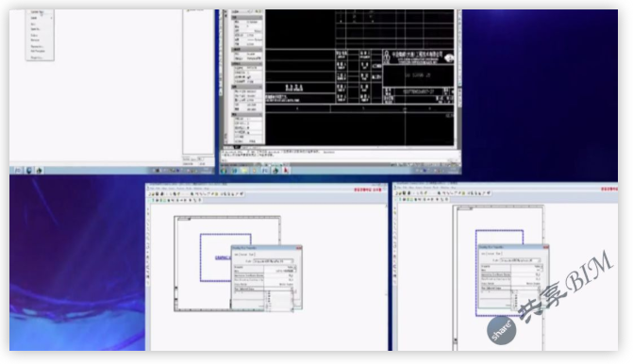Image resolution: width=633 pixels, height=364 pixels.
Task: Click red application icon in AutoCAD window taskbar
Action: coord(286,170)
